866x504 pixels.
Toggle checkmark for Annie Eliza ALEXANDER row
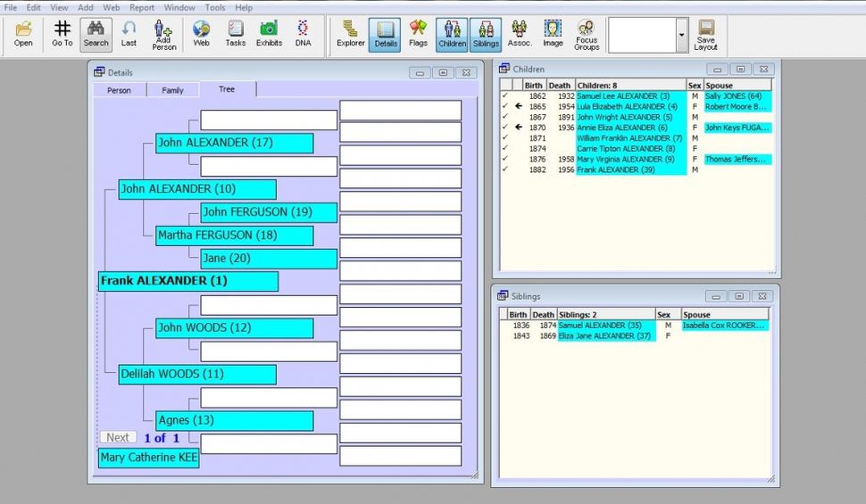[x=505, y=128]
